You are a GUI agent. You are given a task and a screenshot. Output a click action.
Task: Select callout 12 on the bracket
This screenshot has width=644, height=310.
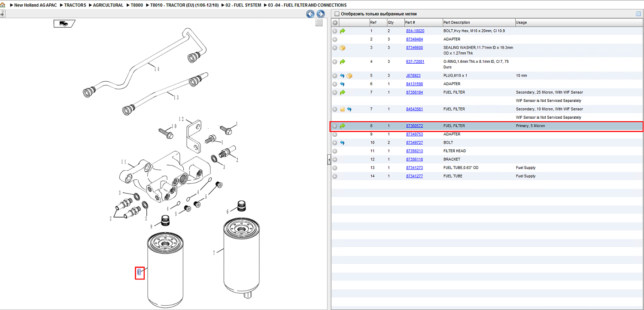pos(181,119)
